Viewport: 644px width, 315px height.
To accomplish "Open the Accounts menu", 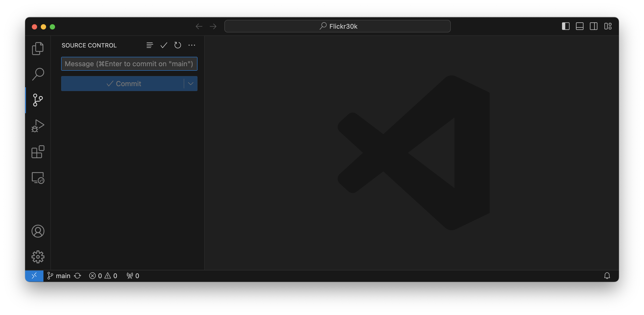I will coord(38,231).
